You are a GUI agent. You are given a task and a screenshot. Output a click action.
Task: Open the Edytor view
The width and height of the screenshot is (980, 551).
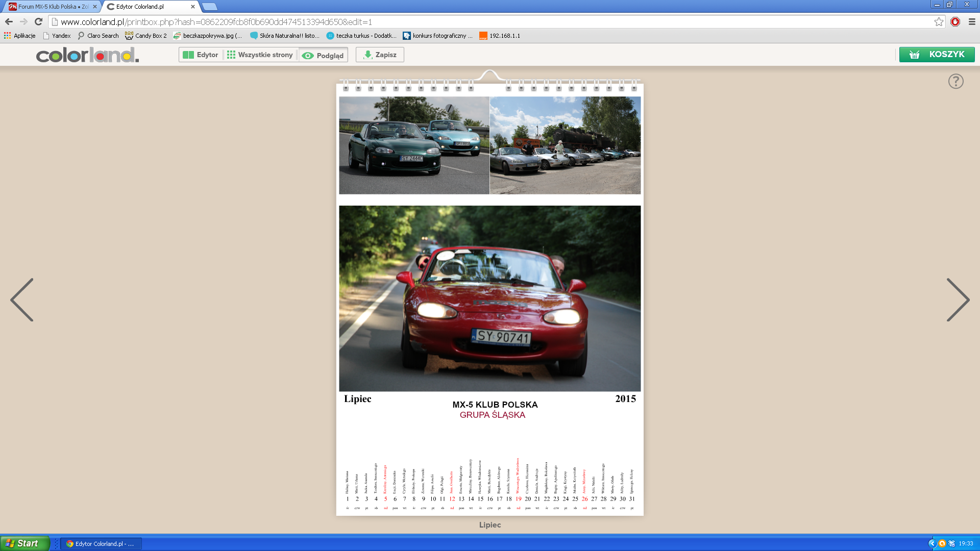click(201, 55)
